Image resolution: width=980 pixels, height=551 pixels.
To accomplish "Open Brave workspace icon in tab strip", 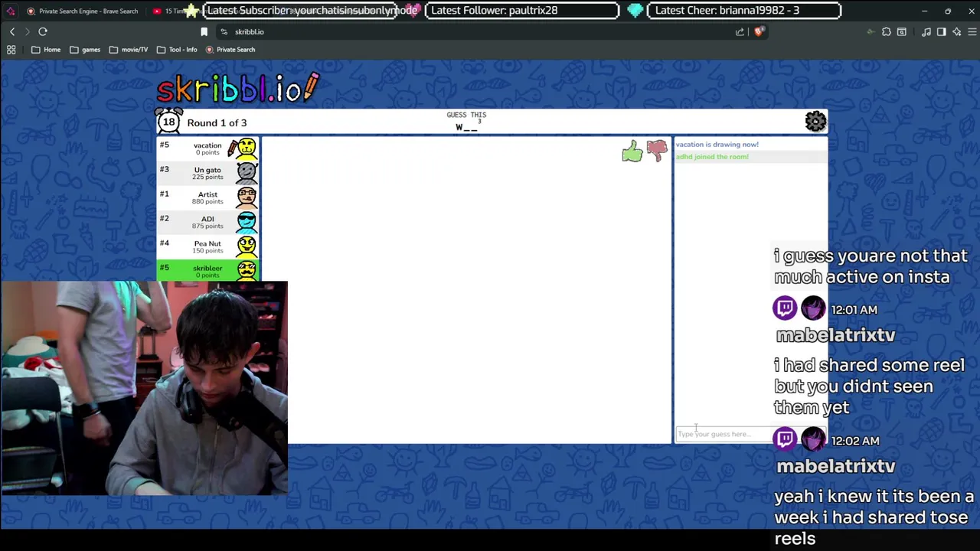I will pyautogui.click(x=11, y=11).
